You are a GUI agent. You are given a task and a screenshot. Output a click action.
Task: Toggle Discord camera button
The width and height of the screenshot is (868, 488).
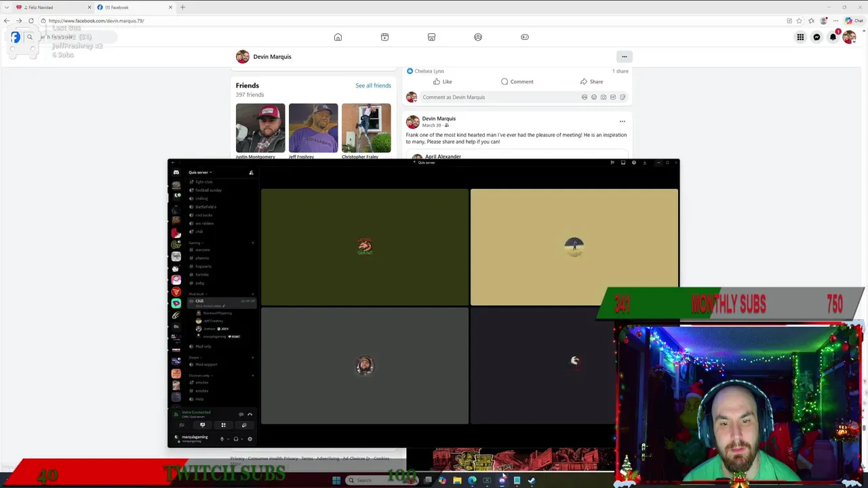coord(182,425)
